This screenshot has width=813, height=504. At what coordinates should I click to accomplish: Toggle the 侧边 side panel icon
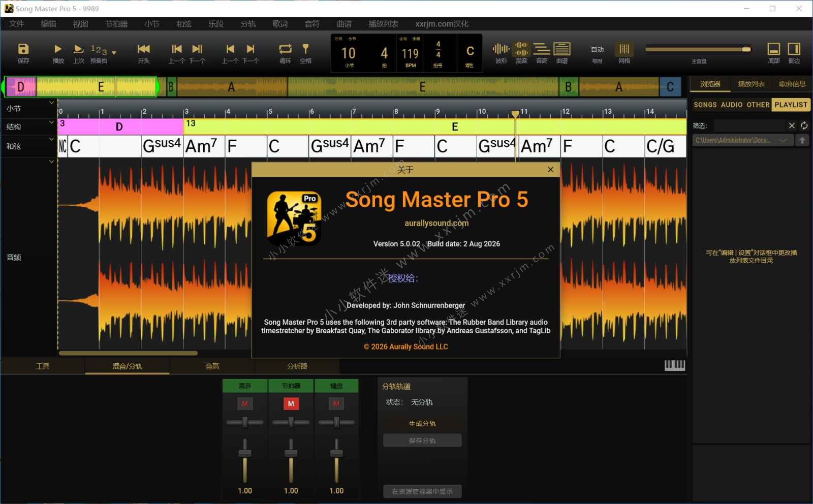[x=794, y=49]
